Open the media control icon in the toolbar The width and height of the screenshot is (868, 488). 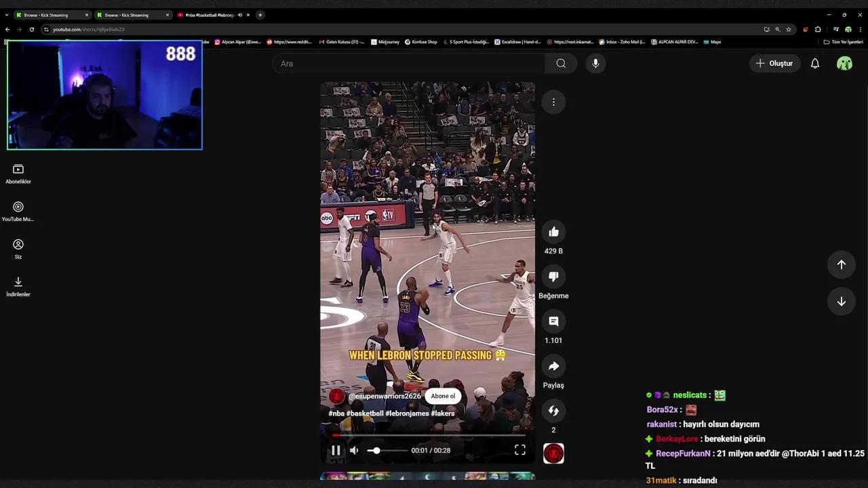[836, 29]
